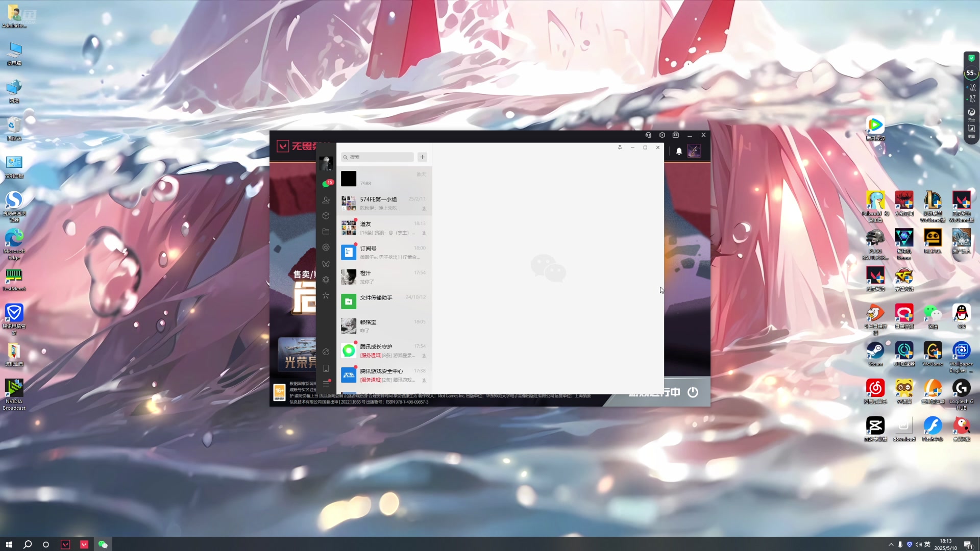Open the NVIDIA Broadcast desktop shortcut

(x=14, y=394)
